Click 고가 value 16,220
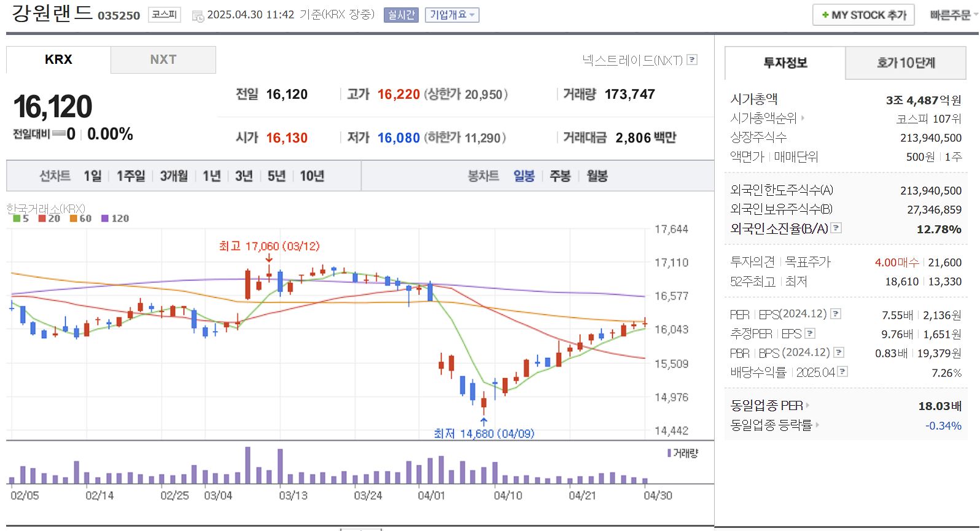Screen dimensions: 980x531 (399, 95)
